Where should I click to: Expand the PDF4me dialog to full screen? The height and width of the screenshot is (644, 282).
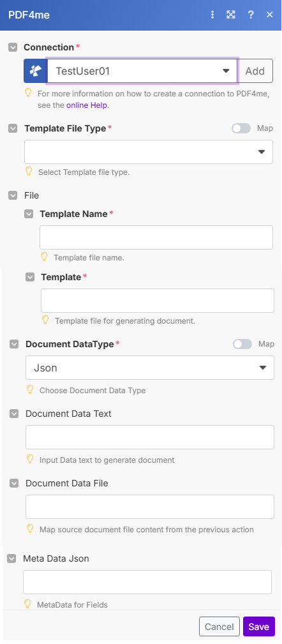pyautogui.click(x=231, y=15)
